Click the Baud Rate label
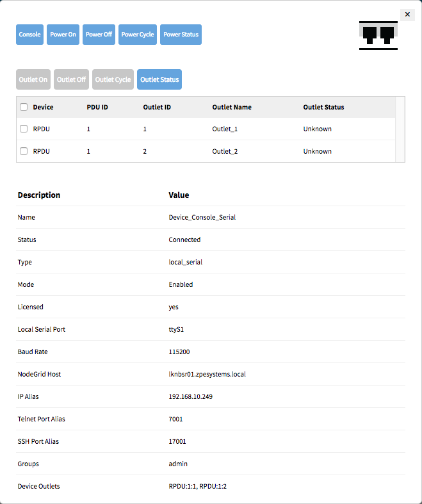 point(33,352)
